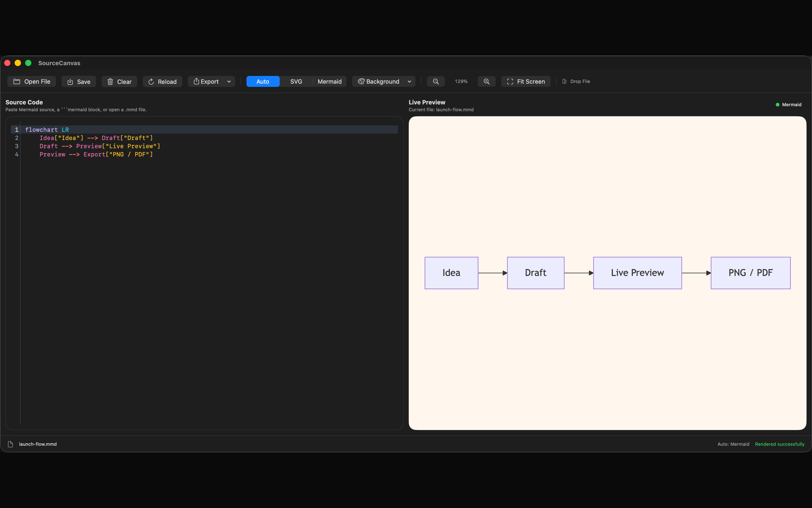
Task: Click the Reload button label
Action: coord(167,82)
